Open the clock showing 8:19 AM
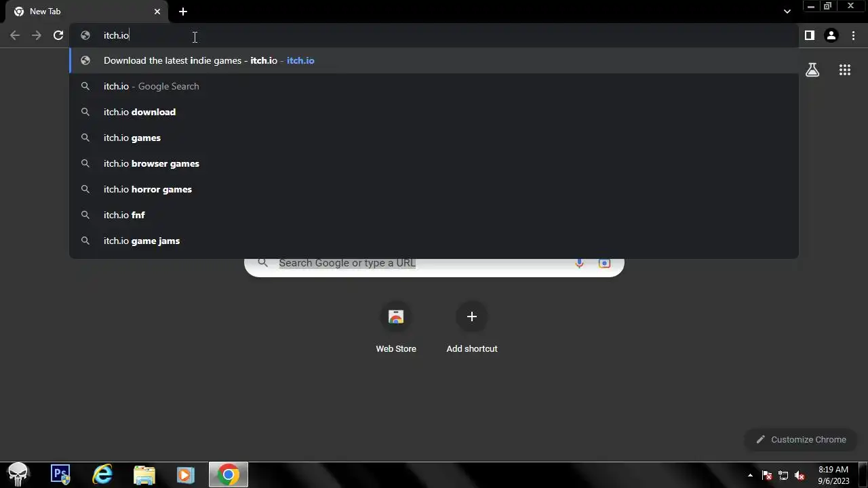Image resolution: width=868 pixels, height=488 pixels. coord(833,474)
